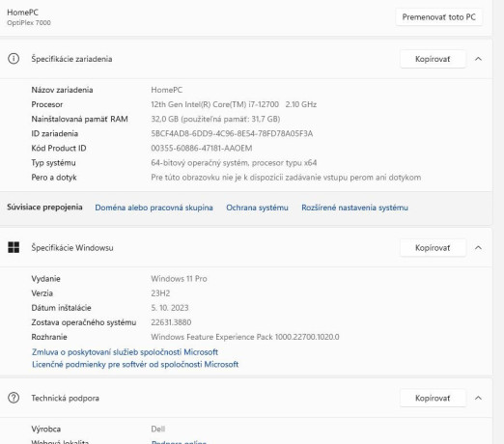Select the Windows Feature Experience Pack value
The width and height of the screenshot is (504, 444).
tap(245, 337)
